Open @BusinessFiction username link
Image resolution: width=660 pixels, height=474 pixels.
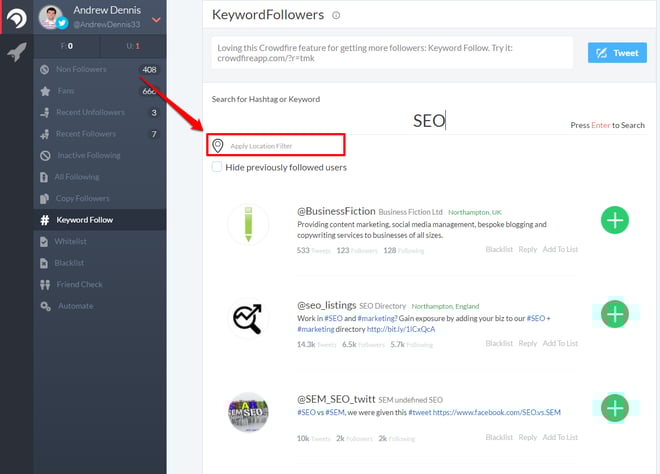[336, 211]
